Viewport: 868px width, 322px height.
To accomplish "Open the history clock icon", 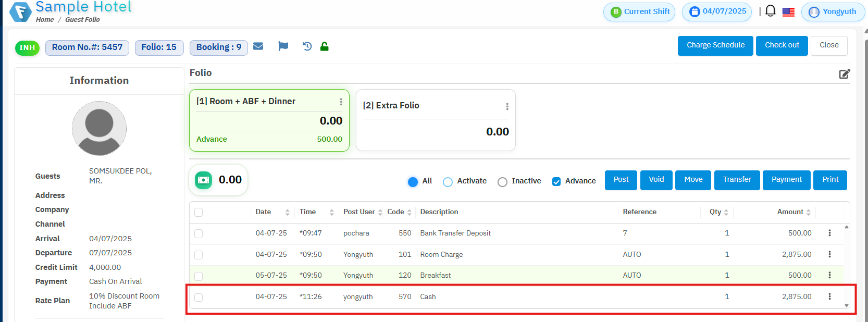I will pos(307,46).
